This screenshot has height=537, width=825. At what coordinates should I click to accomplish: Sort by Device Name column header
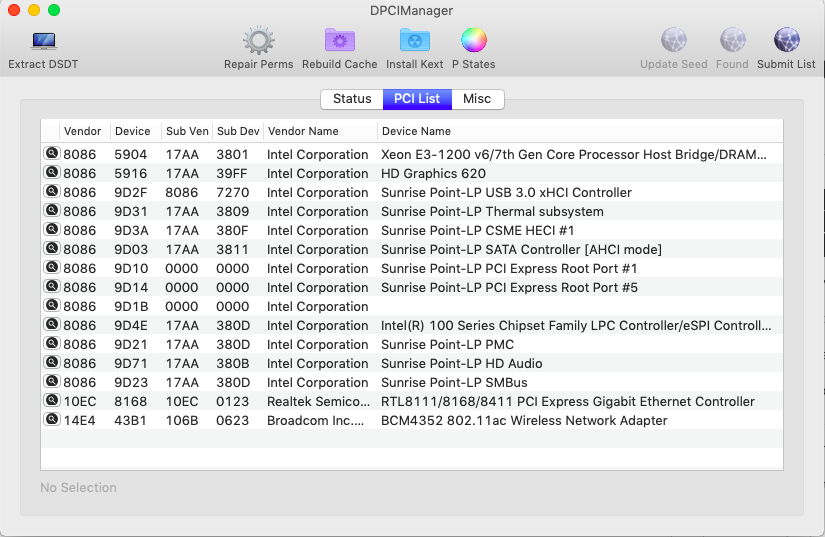coord(416,131)
